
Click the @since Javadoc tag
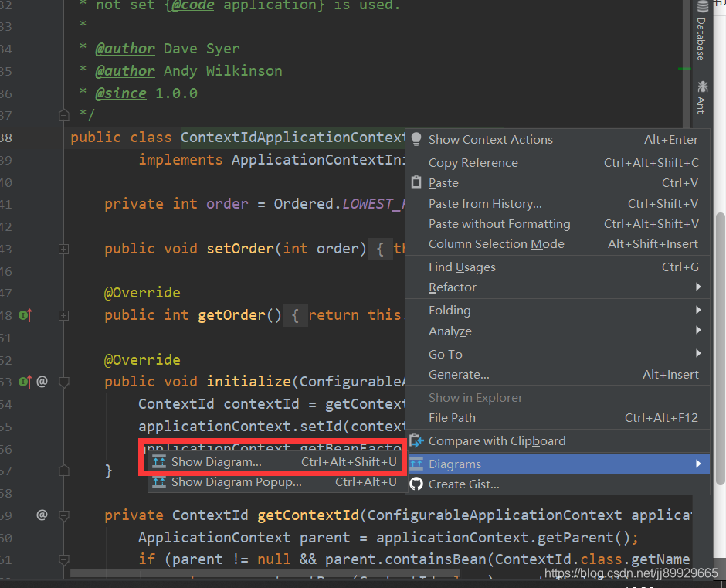pyautogui.click(x=120, y=93)
